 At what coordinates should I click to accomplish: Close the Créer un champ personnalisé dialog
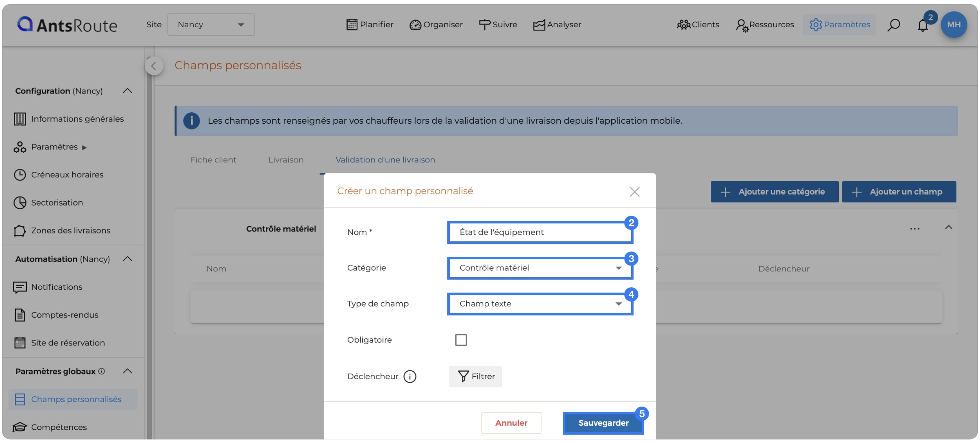634,192
